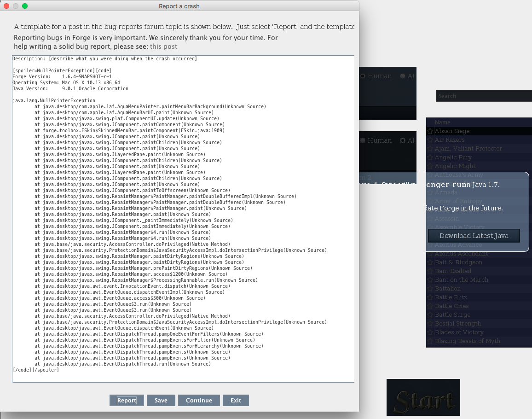532x419 pixels.
Task: Select Human radio button for the upper player
Action: click(x=363, y=76)
